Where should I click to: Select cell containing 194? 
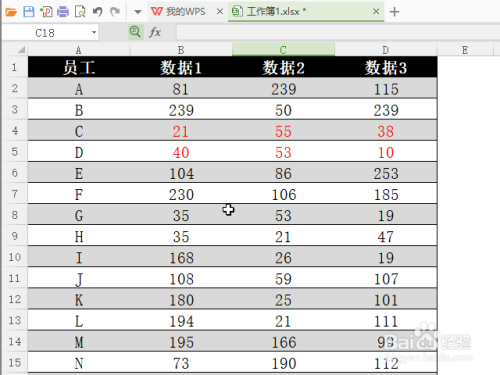point(181,321)
